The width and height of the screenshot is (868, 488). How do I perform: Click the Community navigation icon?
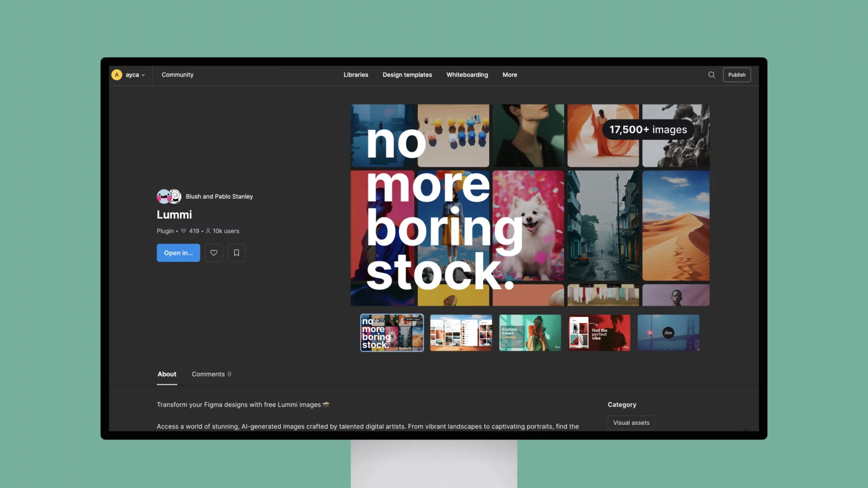click(177, 75)
